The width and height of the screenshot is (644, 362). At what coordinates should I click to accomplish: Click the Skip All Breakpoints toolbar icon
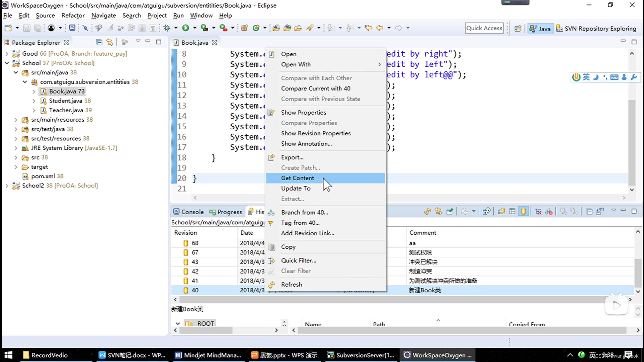point(86,28)
